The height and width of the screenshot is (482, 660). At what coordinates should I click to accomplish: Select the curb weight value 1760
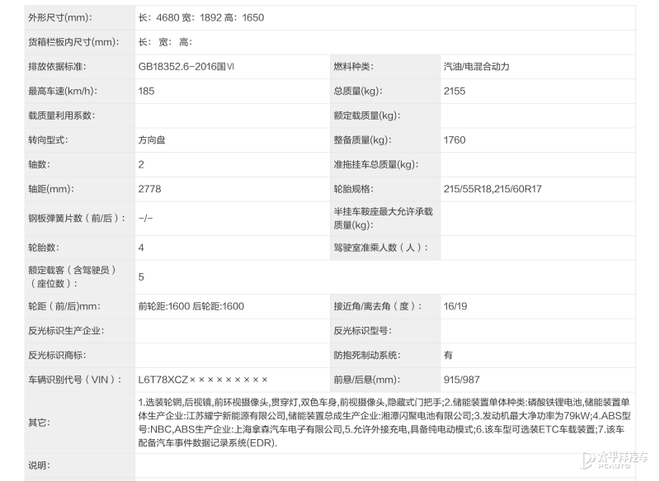(454, 140)
